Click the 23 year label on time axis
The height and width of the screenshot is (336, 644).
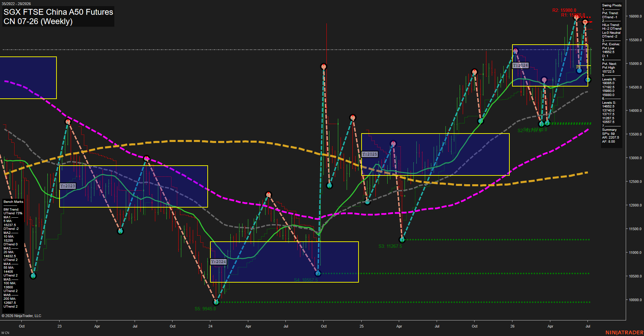coord(60,326)
